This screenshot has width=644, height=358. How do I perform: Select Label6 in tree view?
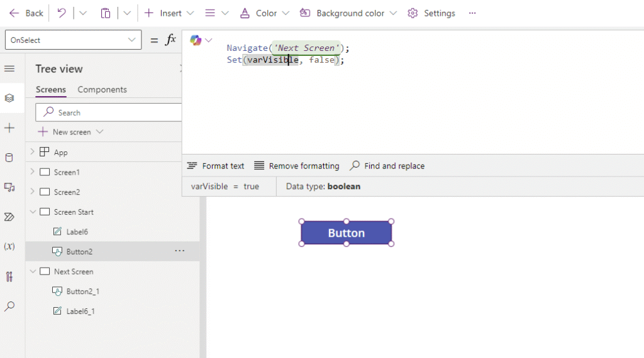tap(77, 232)
